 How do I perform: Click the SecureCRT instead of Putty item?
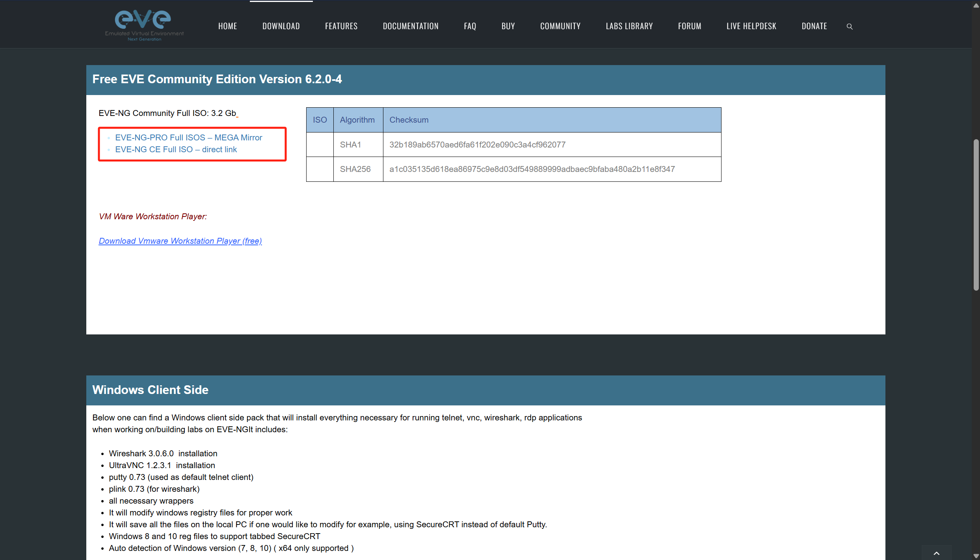(x=328, y=525)
